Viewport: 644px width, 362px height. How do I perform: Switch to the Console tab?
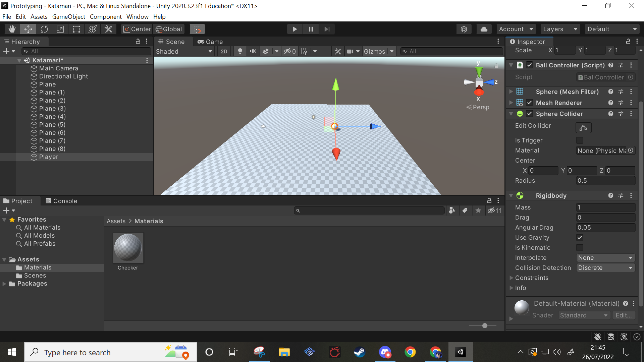61,201
